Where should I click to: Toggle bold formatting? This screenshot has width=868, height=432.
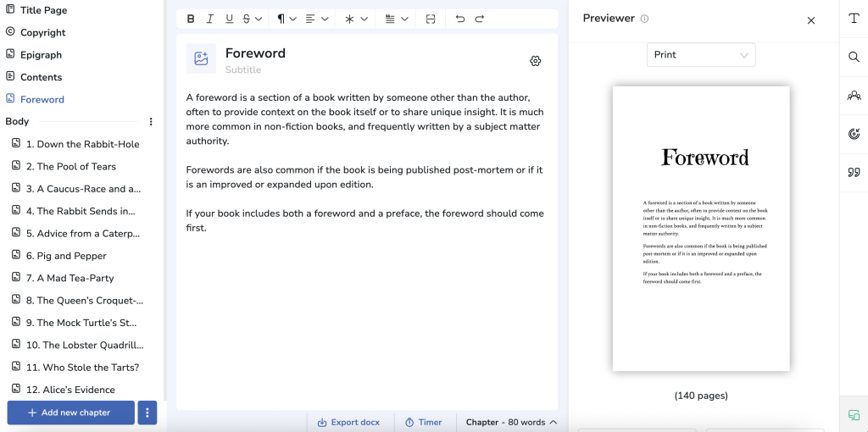click(x=191, y=19)
